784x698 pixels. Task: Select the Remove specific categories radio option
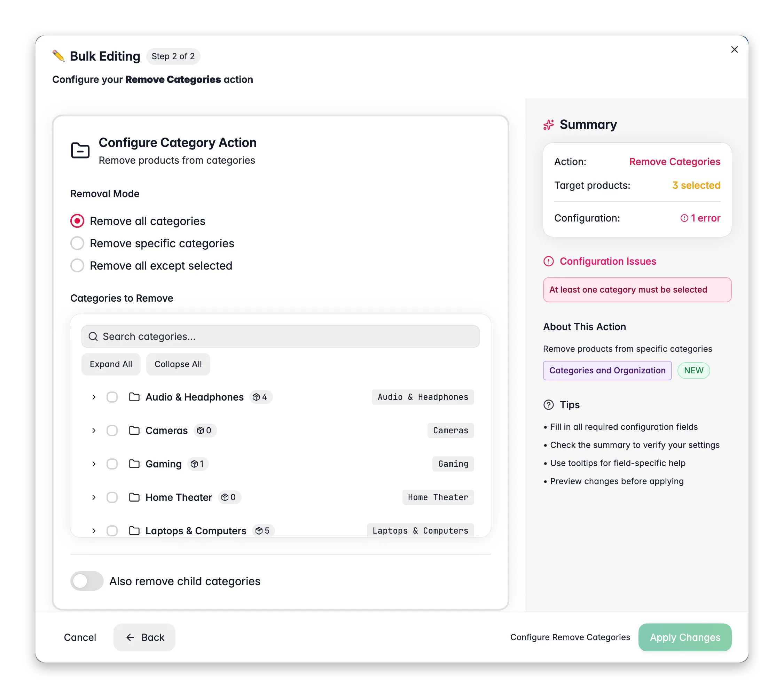pyautogui.click(x=78, y=243)
